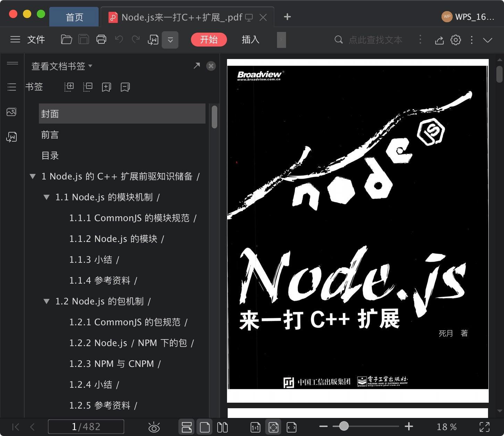
Task: Open bookmark 1.2.1 CommonJS 的包规范
Action: pos(128,322)
